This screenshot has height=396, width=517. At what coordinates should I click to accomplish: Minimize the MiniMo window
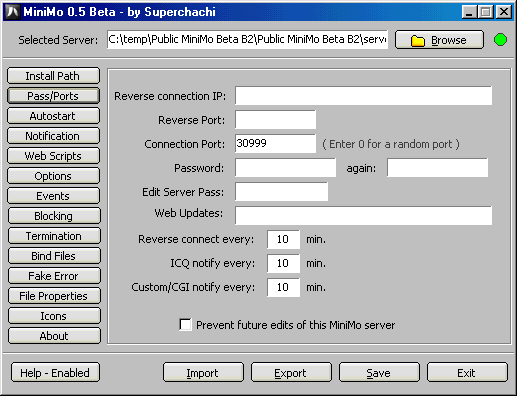[x=469, y=12]
